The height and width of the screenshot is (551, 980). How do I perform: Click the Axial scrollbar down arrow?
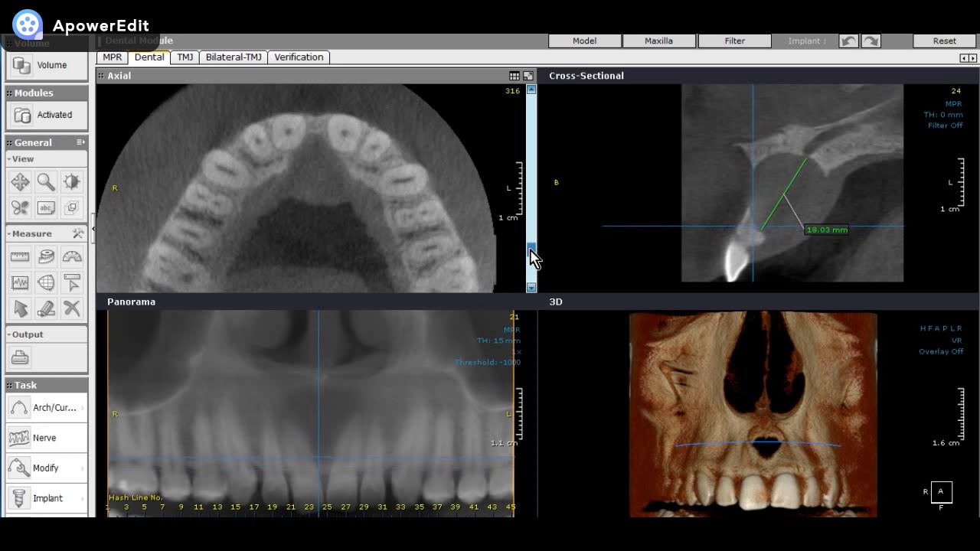click(531, 288)
